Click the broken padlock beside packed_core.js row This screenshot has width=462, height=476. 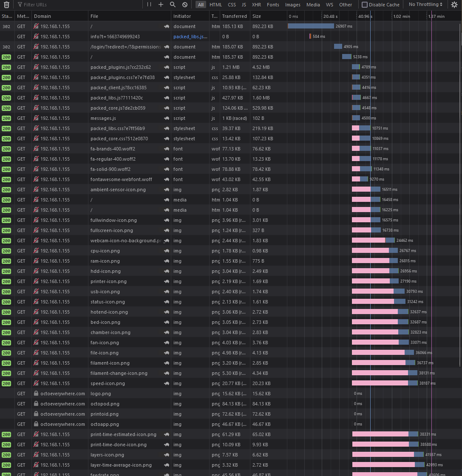[x=36, y=108]
